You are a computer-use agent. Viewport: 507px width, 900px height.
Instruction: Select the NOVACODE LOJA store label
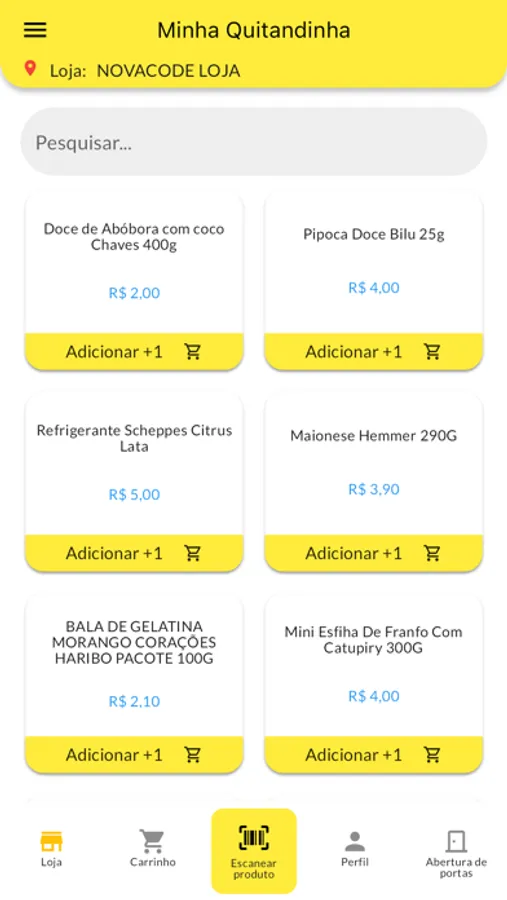pyautogui.click(x=168, y=71)
